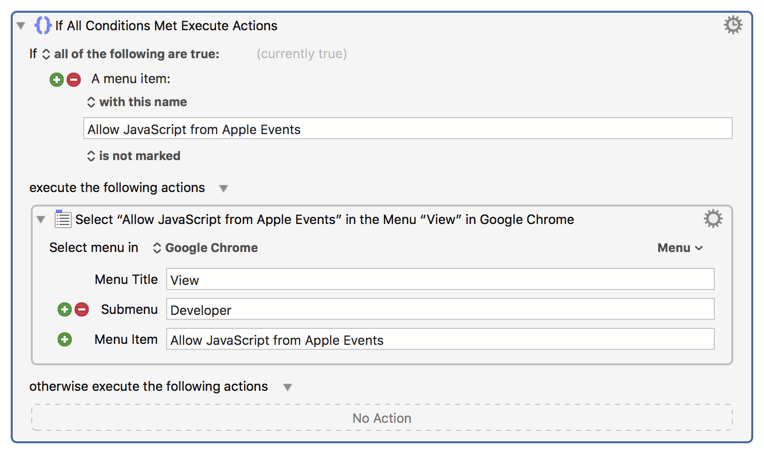The height and width of the screenshot is (457, 764).
Task: Remove the menu item condition with red minus
Action: [74, 79]
